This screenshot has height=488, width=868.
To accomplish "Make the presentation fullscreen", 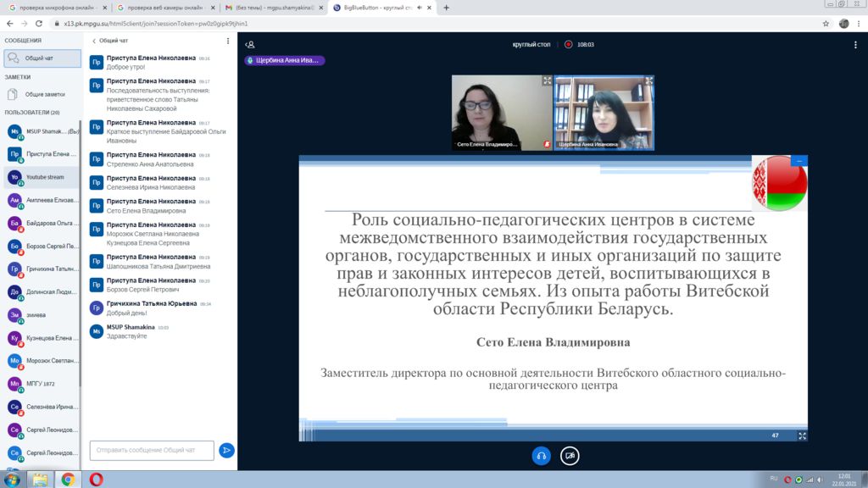I will (802, 435).
